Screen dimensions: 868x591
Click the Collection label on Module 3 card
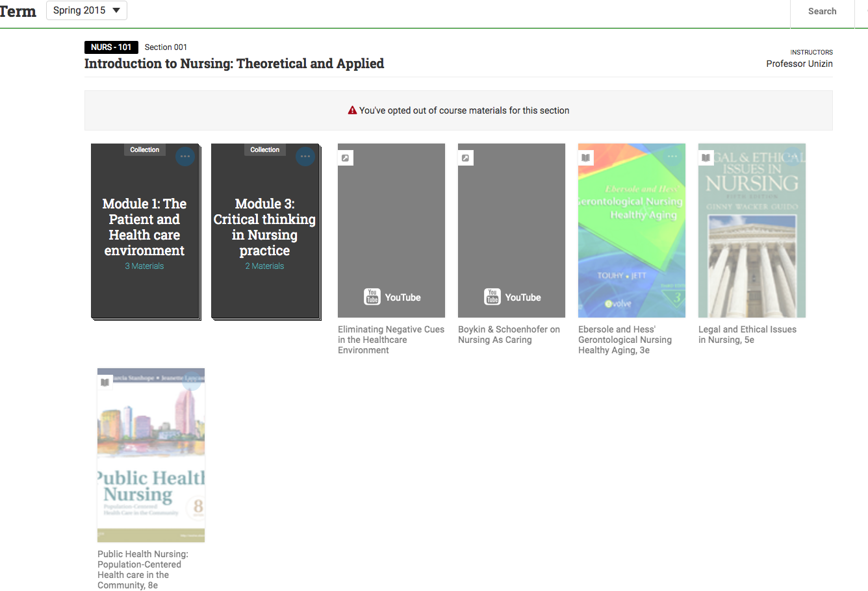pyautogui.click(x=264, y=150)
